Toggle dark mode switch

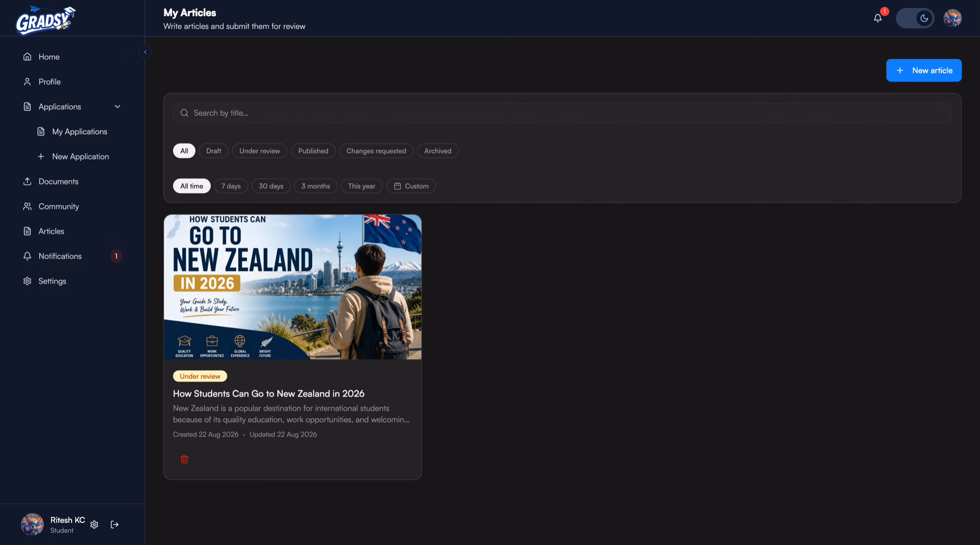(x=915, y=18)
